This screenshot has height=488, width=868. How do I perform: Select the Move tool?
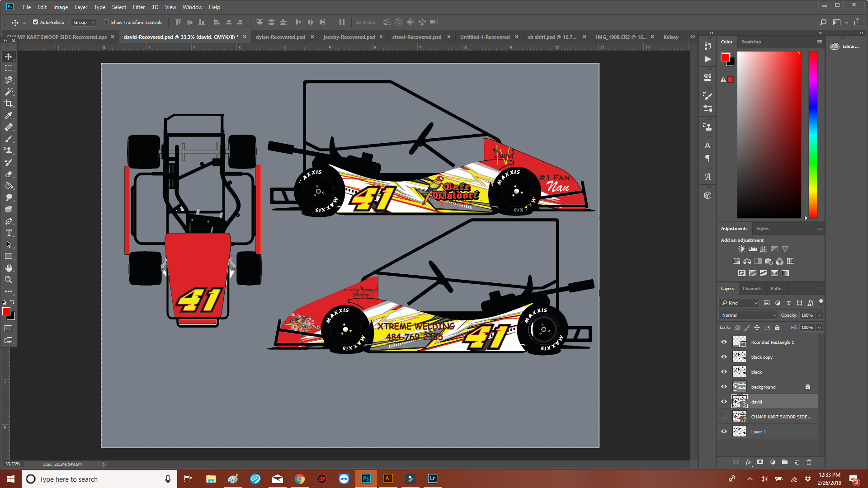(x=9, y=56)
